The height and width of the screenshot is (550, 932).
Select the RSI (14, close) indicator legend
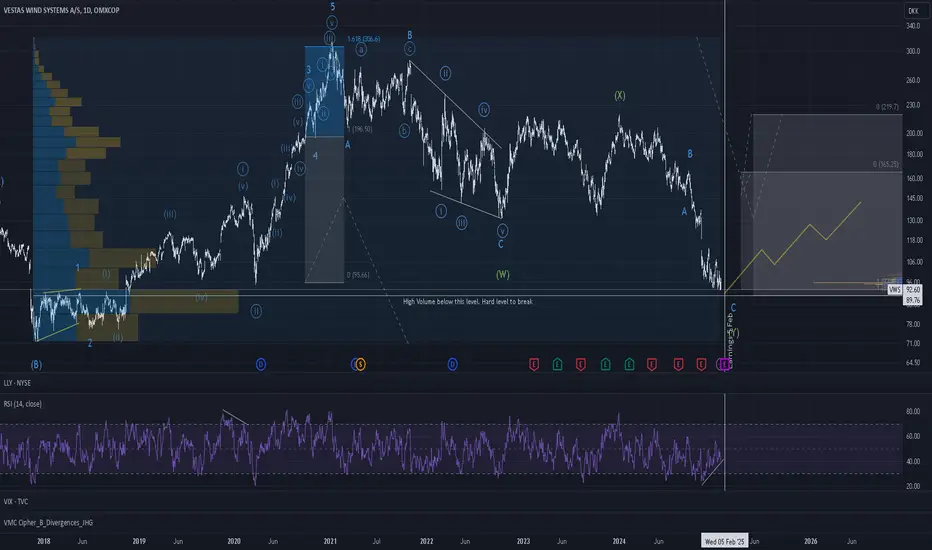coord(23,404)
